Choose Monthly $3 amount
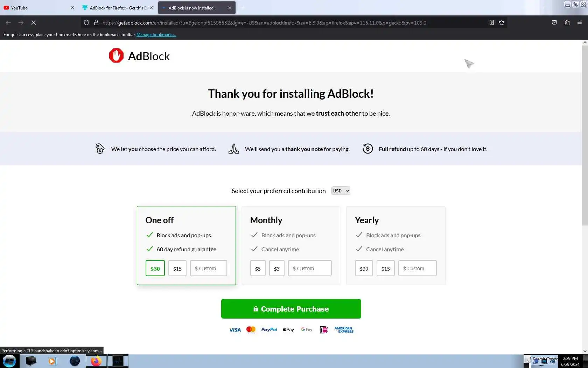The height and width of the screenshot is (368, 588). pyautogui.click(x=277, y=268)
